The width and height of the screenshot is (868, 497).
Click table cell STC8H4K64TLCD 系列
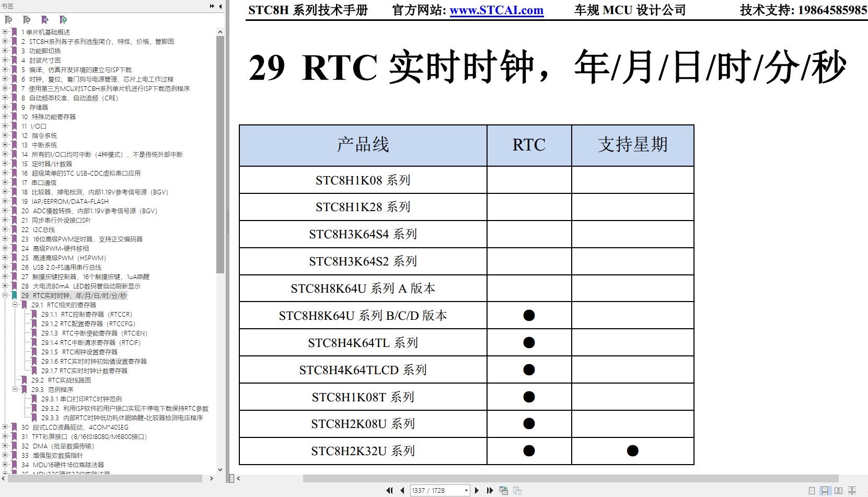[x=363, y=370]
